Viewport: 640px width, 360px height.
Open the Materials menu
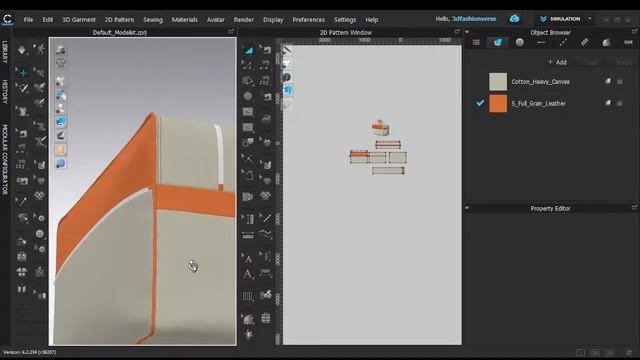[184, 20]
